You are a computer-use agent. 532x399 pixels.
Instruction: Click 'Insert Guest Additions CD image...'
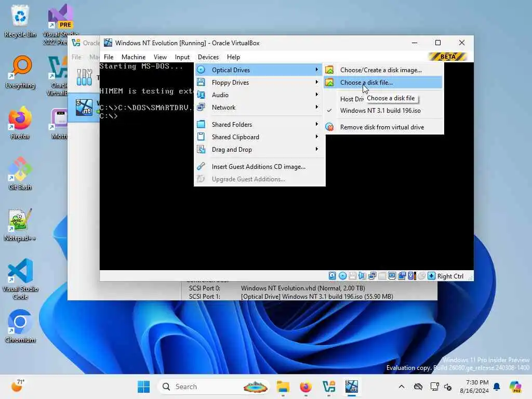[x=260, y=167]
